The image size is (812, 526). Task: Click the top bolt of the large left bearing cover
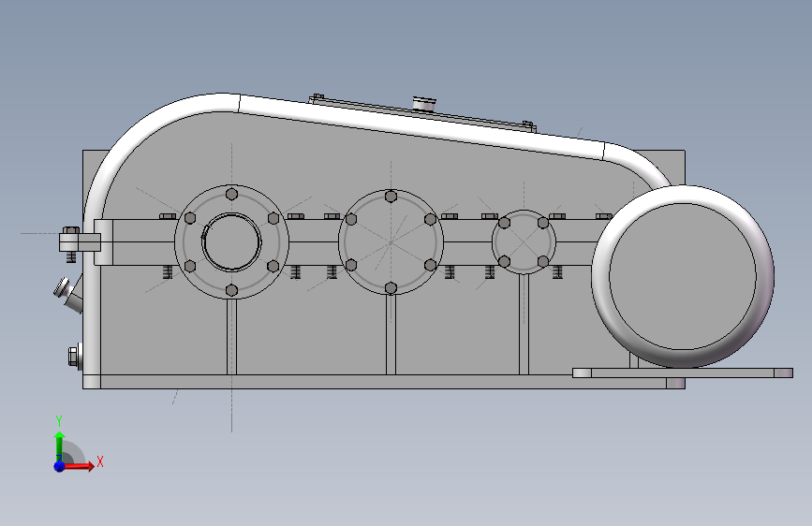[x=232, y=194]
